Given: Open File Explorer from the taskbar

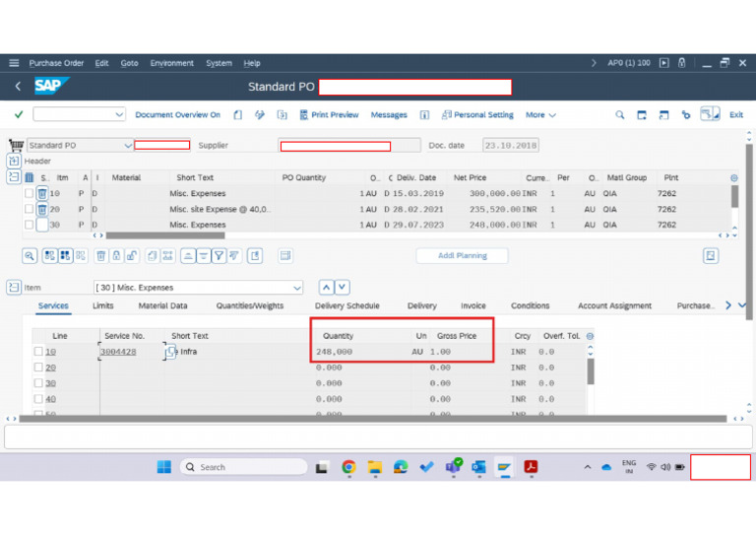Looking at the screenshot, I should click(x=375, y=466).
